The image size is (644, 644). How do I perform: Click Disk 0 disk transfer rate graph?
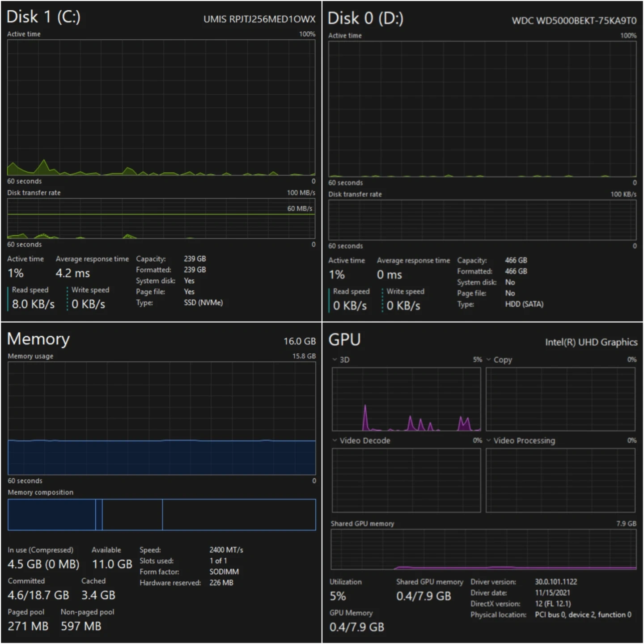coord(482,220)
